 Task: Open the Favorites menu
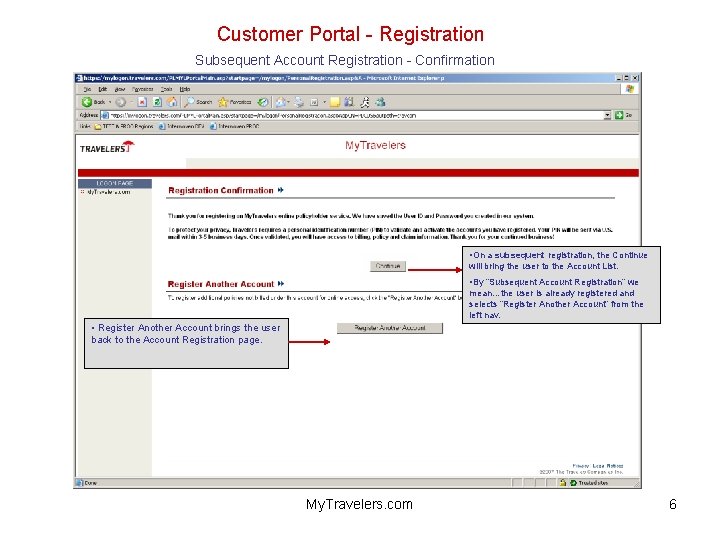click(x=142, y=89)
